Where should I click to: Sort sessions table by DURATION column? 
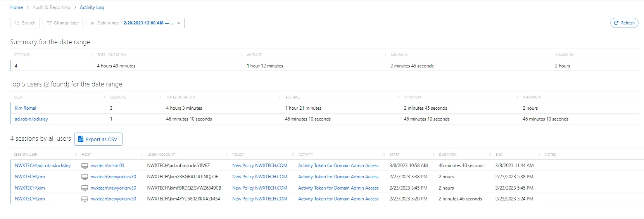(x=448, y=155)
